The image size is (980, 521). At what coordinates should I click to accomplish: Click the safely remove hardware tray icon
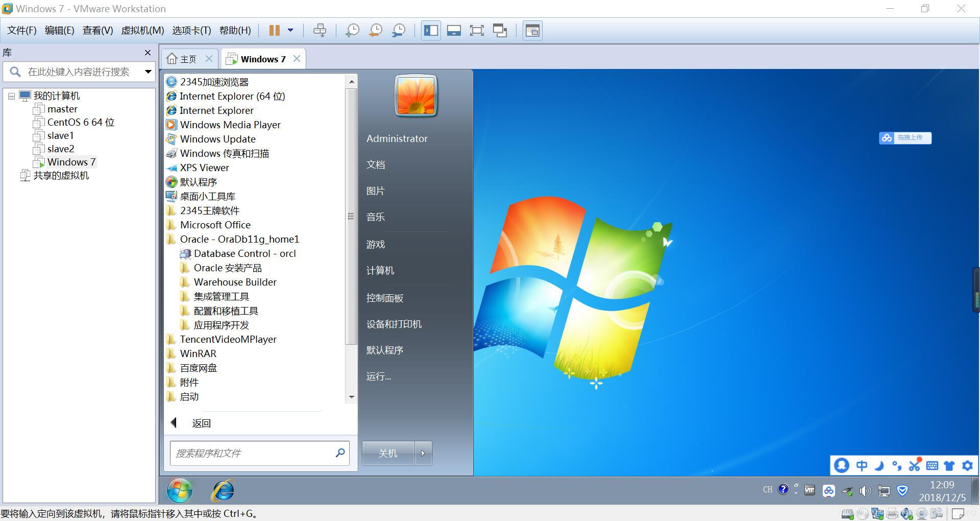(x=847, y=491)
